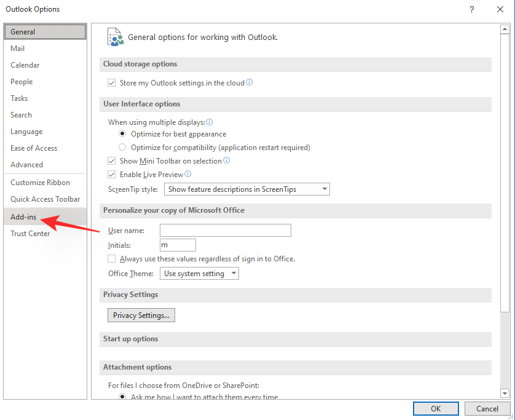
Task: Open Calendar options
Action: [x=45, y=65]
